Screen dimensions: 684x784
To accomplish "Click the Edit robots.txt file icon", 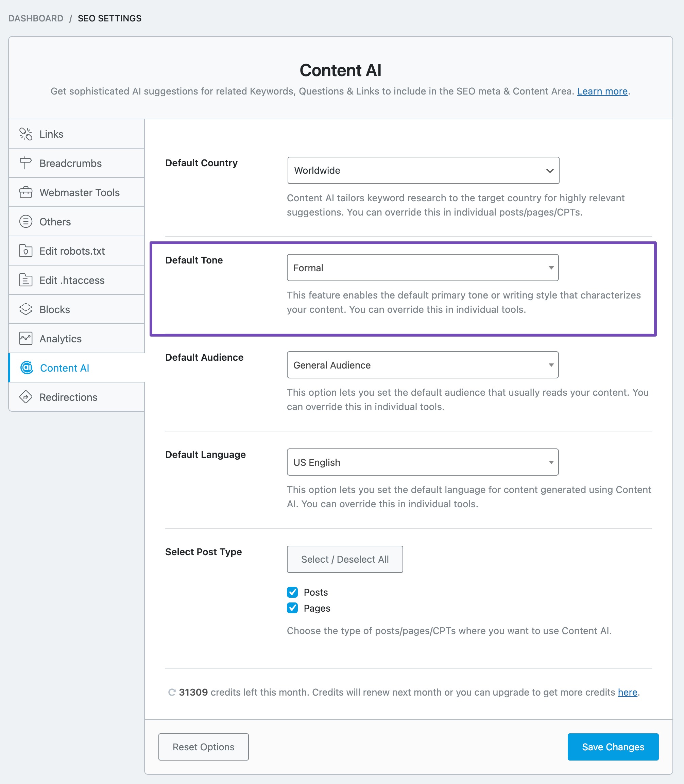I will (x=25, y=251).
